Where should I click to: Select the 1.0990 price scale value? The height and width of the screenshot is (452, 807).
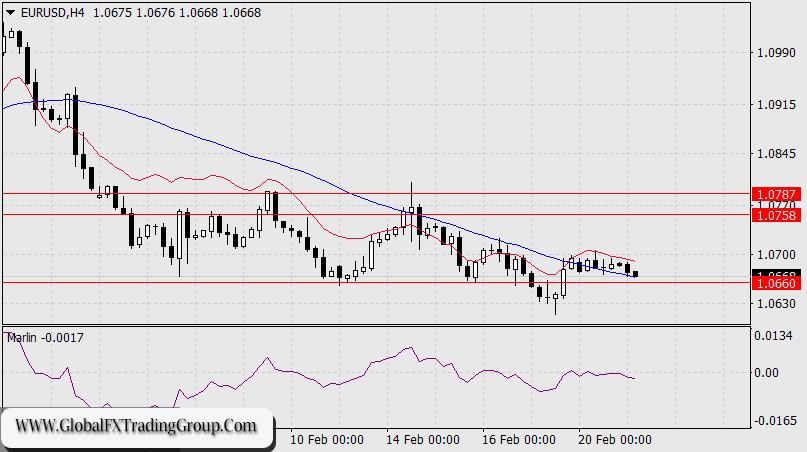(776, 53)
